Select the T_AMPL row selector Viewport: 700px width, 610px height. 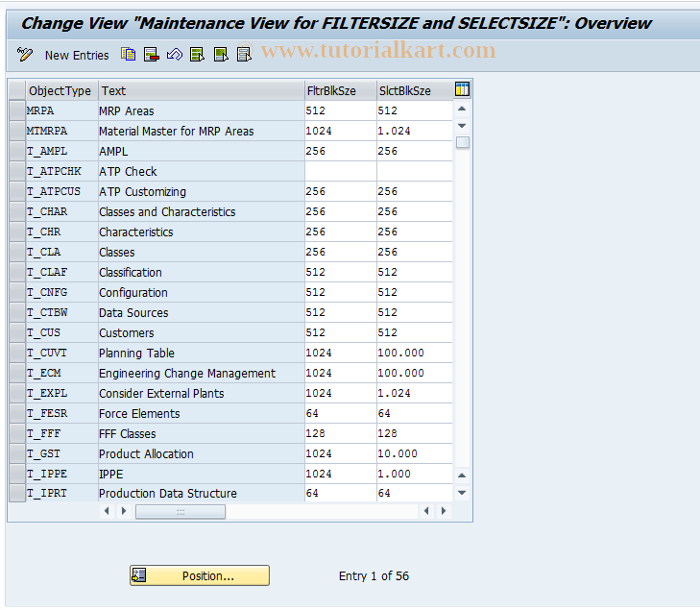pyautogui.click(x=17, y=151)
